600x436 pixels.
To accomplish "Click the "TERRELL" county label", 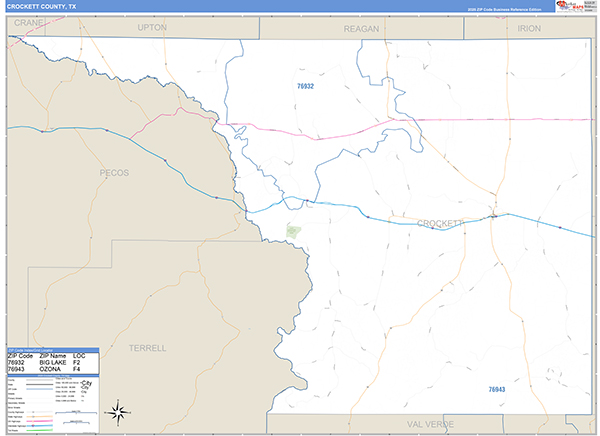I will coord(147,348).
